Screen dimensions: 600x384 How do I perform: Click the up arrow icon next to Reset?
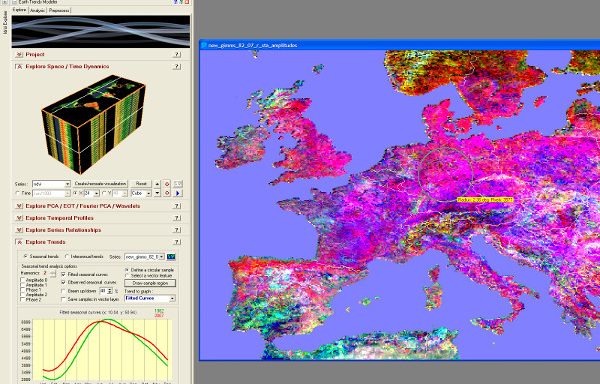157,184
